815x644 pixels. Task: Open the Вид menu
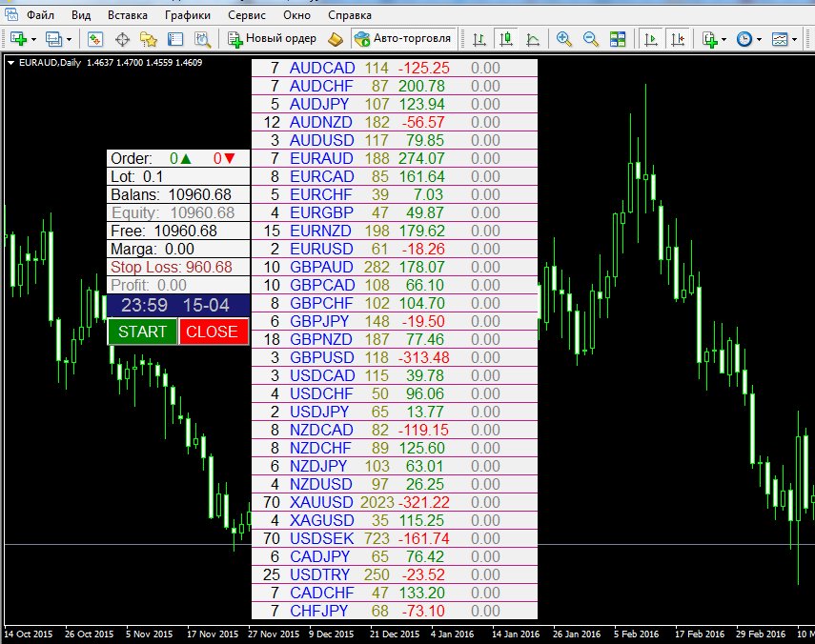tap(81, 15)
